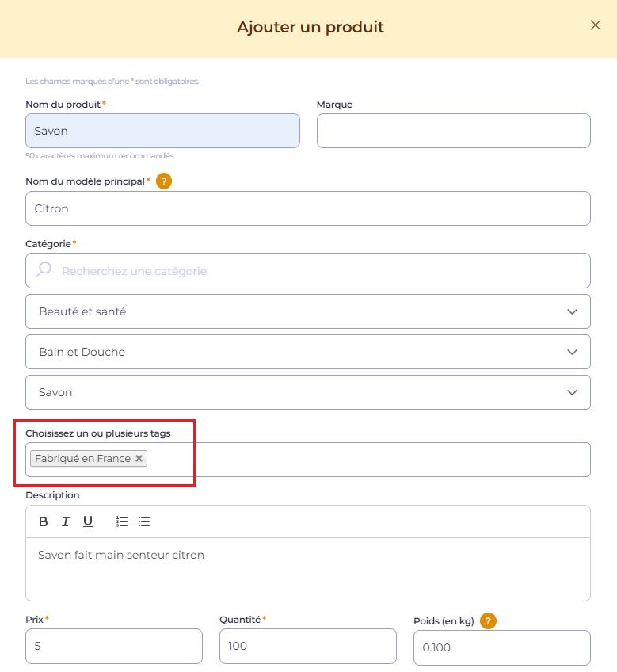Viewport: 617px width, 672px height.
Task: Focus the Nom du produit field
Action: coord(163,131)
